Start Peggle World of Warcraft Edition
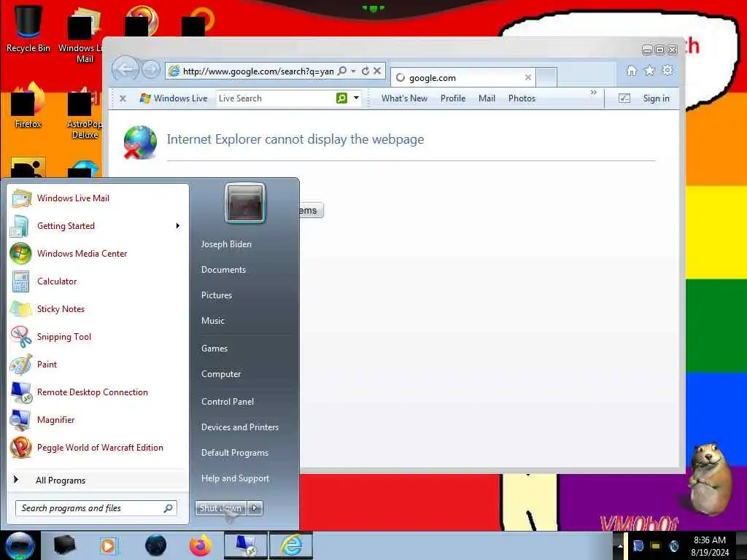Viewport: 747px width, 560px height. (x=98, y=447)
